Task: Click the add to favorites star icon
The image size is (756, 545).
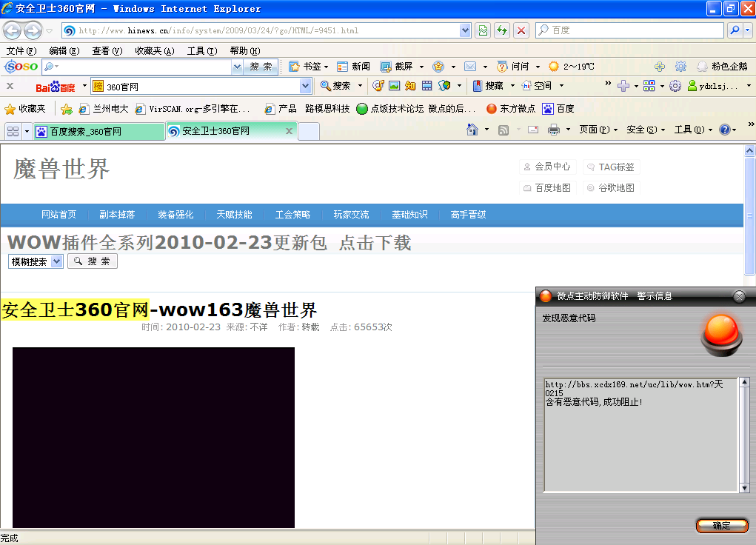Action: (x=67, y=109)
